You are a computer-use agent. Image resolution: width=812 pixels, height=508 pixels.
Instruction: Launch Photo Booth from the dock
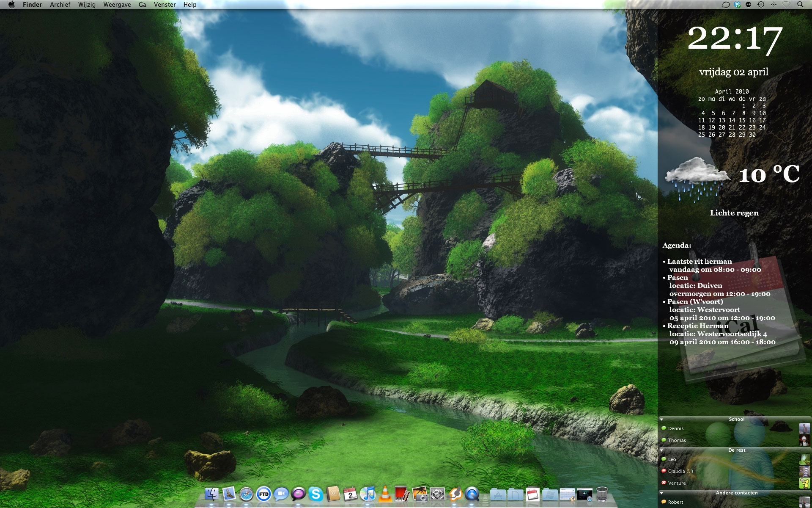[402, 494]
